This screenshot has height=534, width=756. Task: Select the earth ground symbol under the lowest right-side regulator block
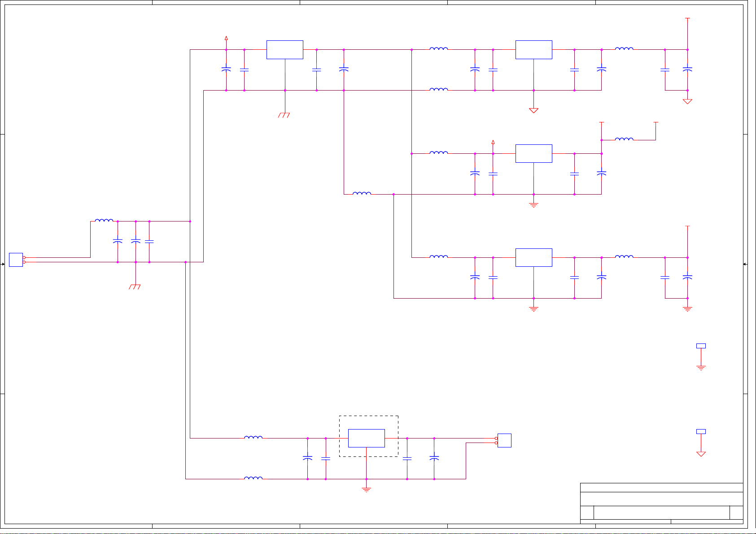(533, 309)
